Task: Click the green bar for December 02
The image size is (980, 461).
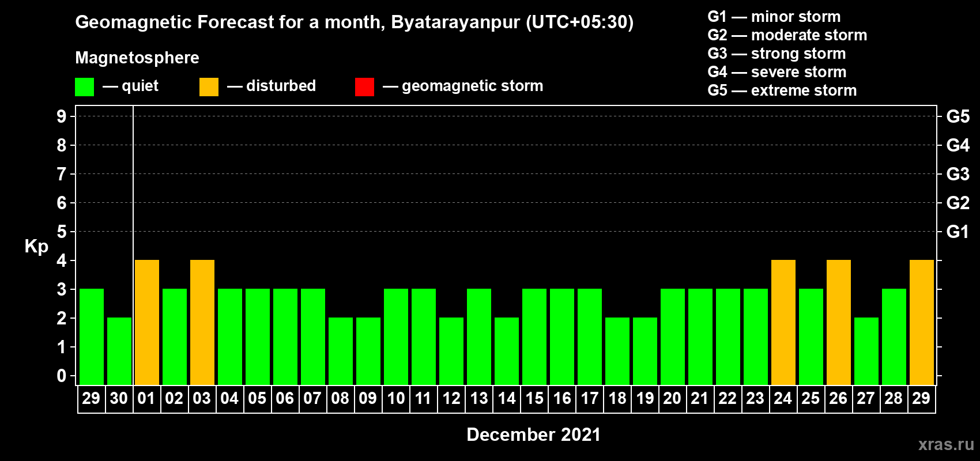Action: pyautogui.click(x=175, y=337)
